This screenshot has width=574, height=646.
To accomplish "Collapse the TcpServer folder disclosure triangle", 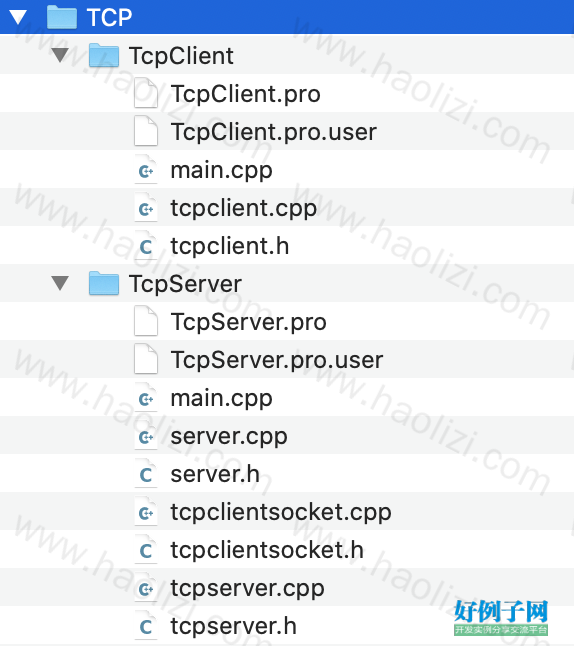I will point(60,283).
